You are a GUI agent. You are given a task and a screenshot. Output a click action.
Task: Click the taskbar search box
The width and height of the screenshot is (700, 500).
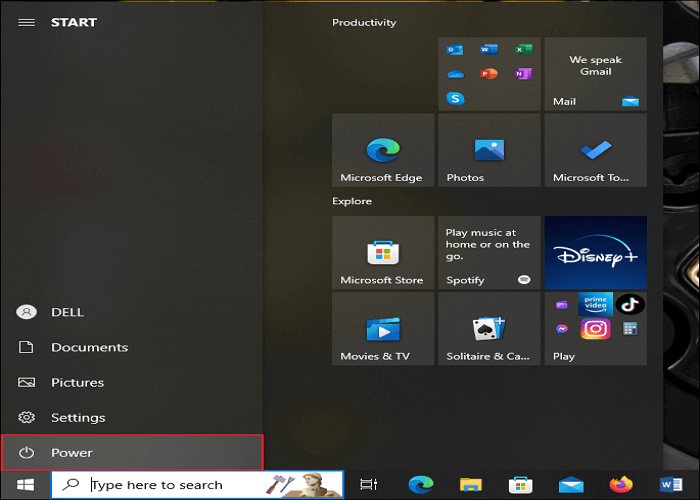click(197, 485)
